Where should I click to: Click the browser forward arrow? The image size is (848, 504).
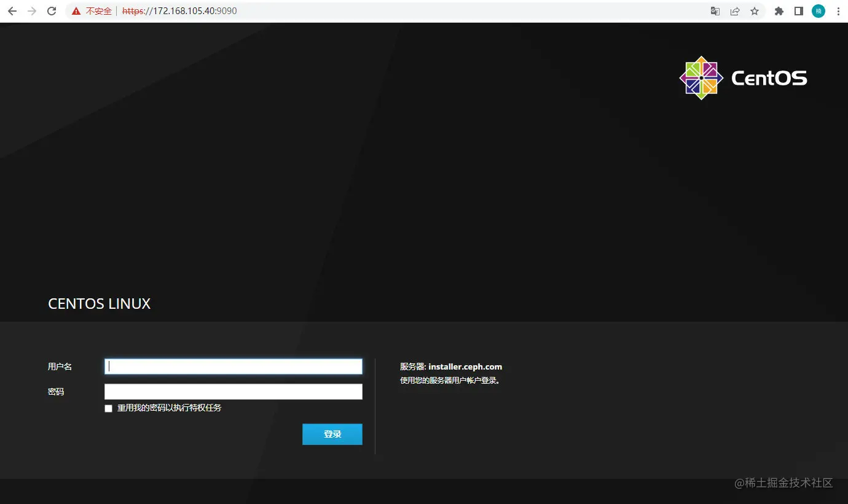tap(32, 11)
